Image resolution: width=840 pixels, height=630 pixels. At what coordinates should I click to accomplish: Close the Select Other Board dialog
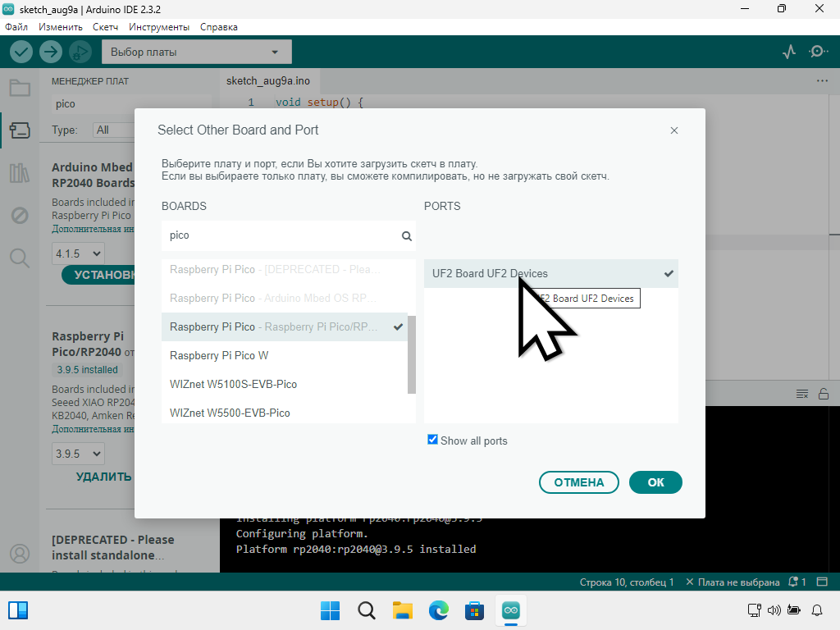(x=674, y=130)
